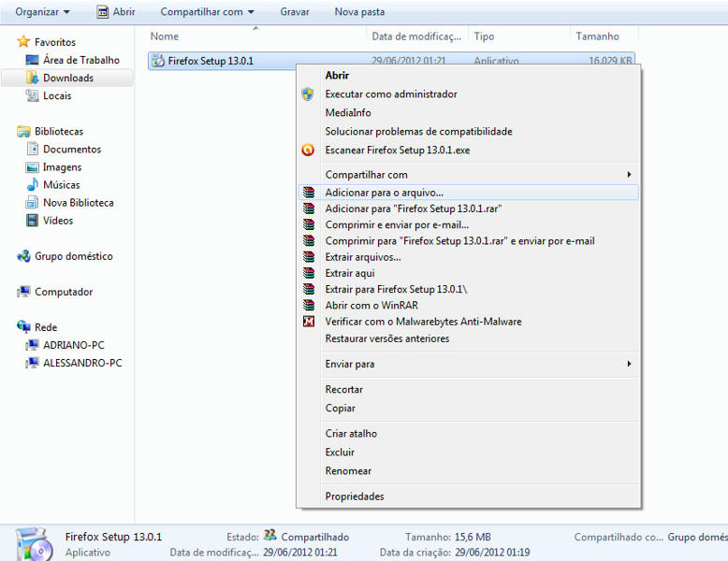Screen dimensions: 728x561
Task: Click the Bibliotecas library icon
Action: coord(23,131)
